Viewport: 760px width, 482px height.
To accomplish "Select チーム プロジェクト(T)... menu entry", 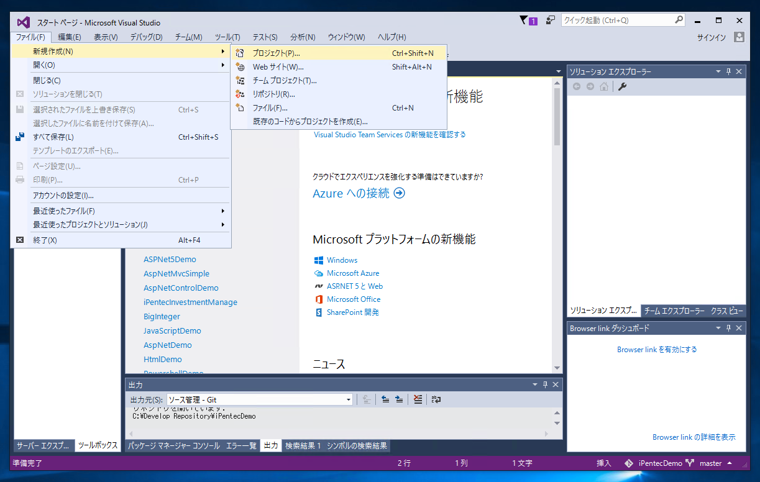I will tap(339, 80).
